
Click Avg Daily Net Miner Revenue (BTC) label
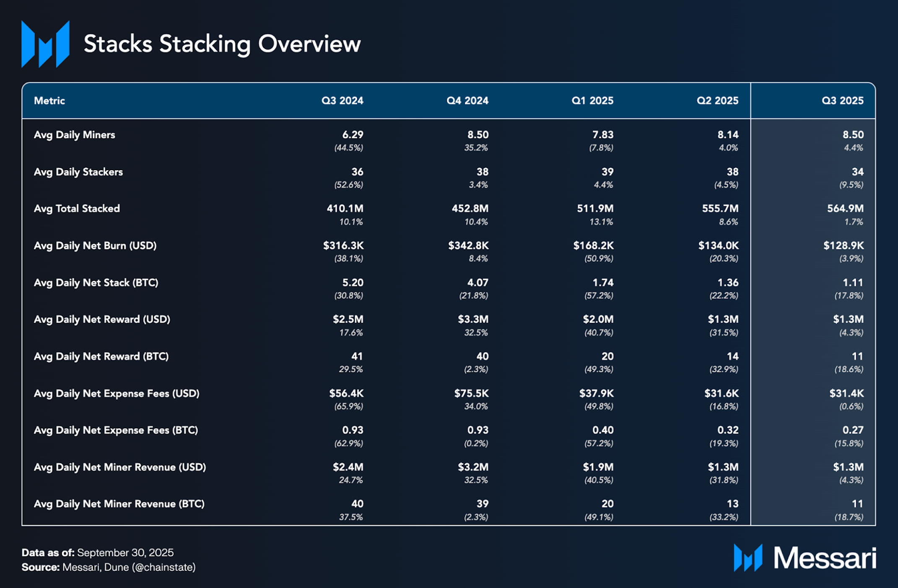coord(119,504)
